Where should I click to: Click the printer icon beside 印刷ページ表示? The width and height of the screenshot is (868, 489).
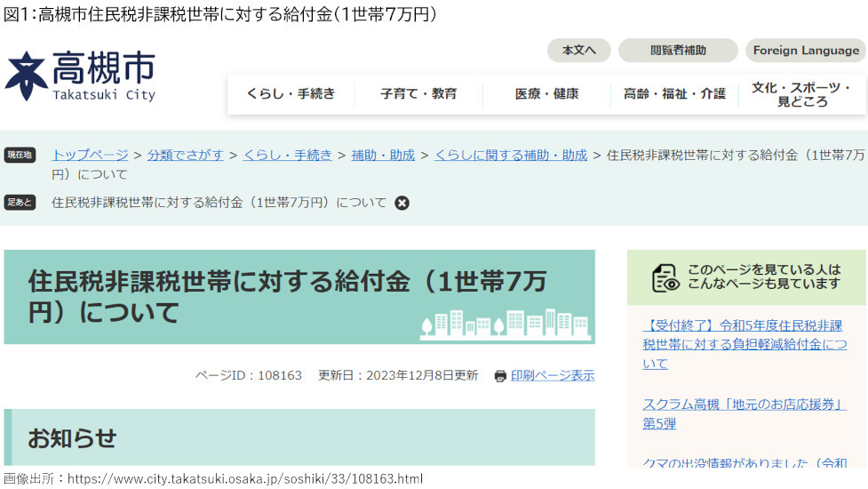pyautogui.click(x=500, y=376)
